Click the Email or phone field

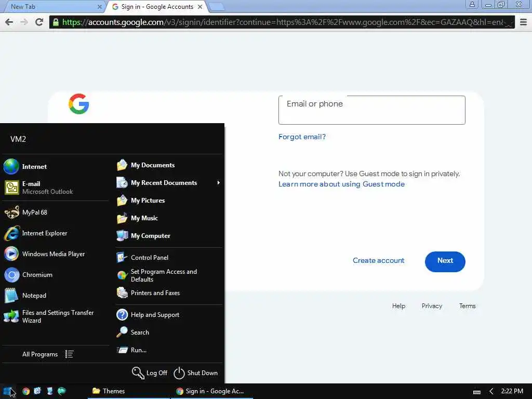click(x=371, y=110)
